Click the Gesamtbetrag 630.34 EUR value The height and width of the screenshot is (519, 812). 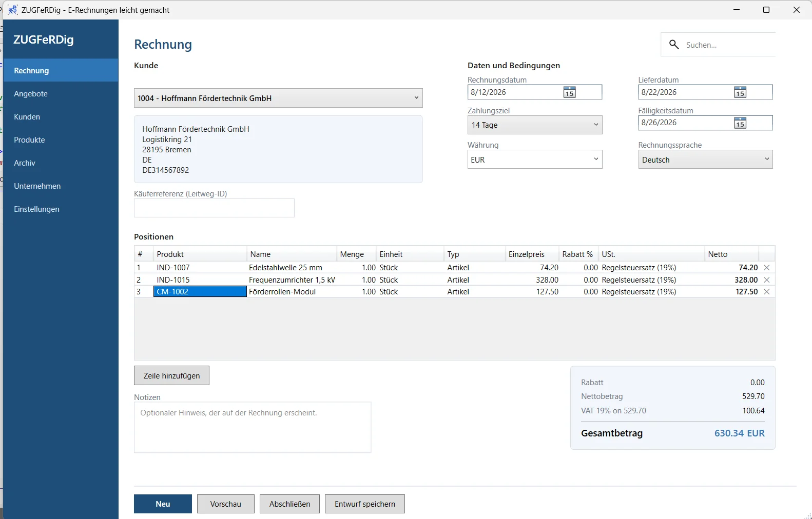(x=739, y=433)
